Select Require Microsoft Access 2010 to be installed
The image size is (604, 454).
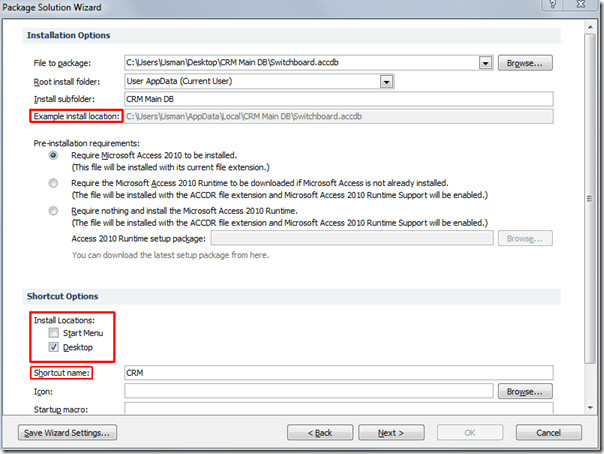[x=53, y=155]
